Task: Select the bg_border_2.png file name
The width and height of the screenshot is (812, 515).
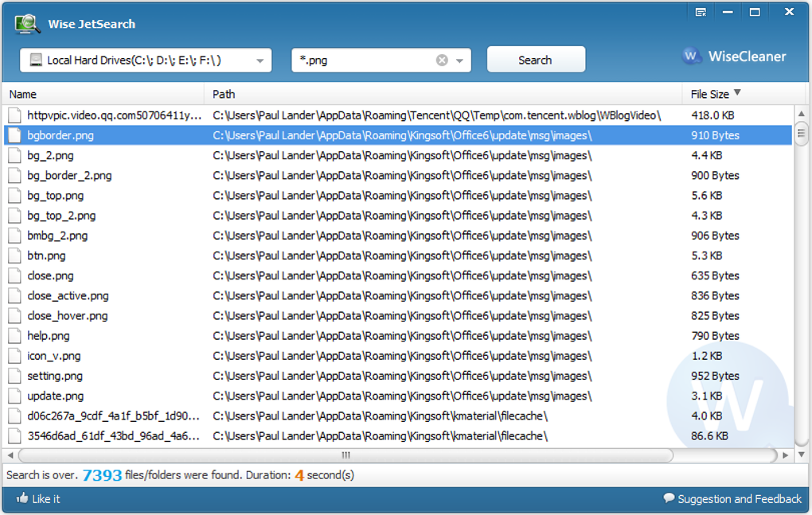Action: click(69, 175)
